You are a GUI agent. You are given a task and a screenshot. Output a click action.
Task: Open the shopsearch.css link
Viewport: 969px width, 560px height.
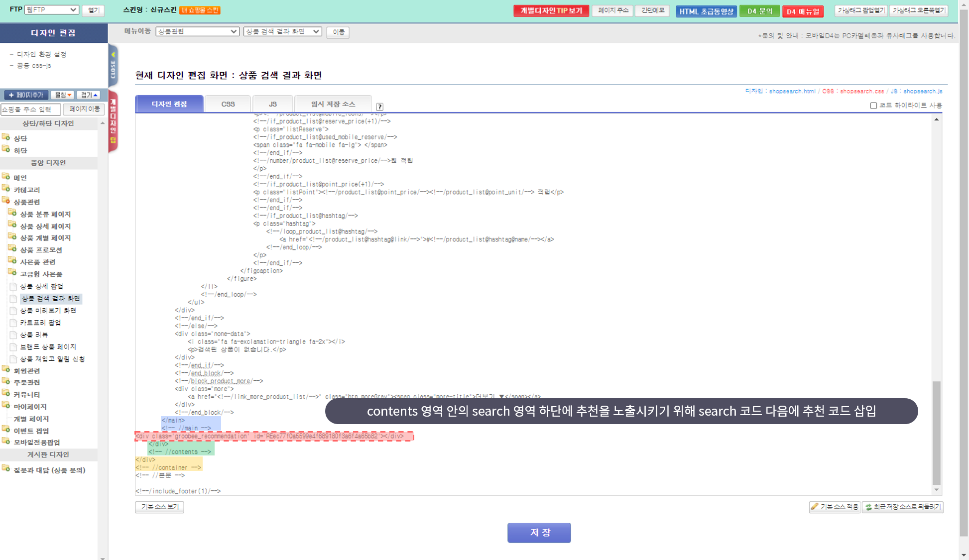click(x=862, y=92)
